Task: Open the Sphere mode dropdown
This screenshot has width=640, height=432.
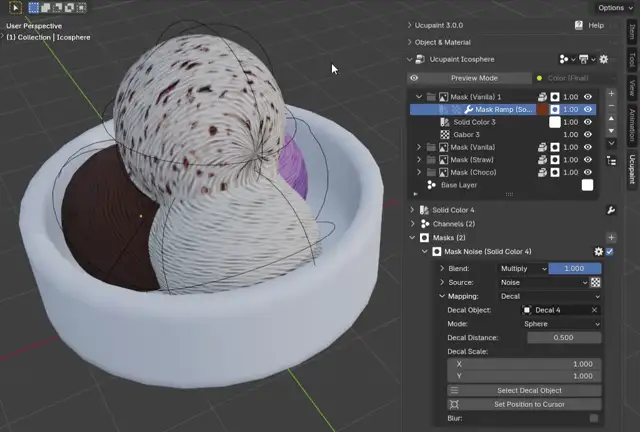Action: (561, 324)
